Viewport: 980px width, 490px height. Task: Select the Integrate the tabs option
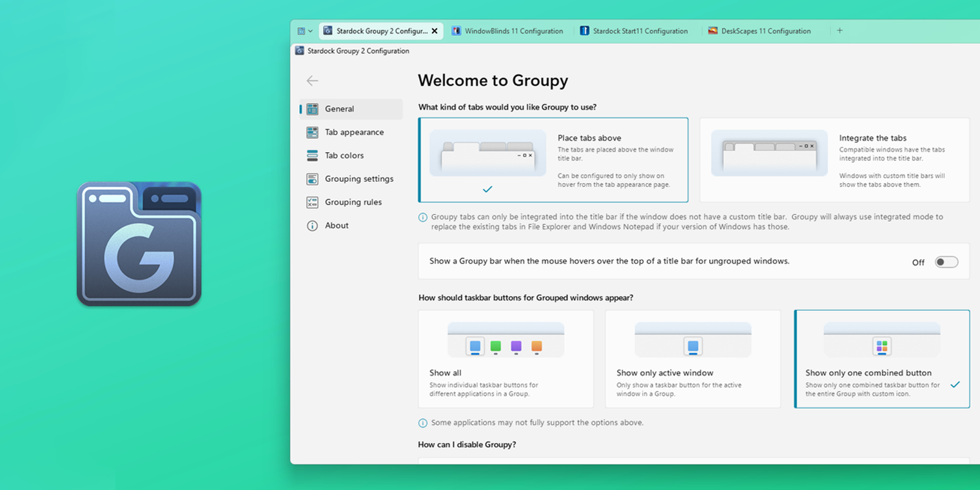click(834, 159)
